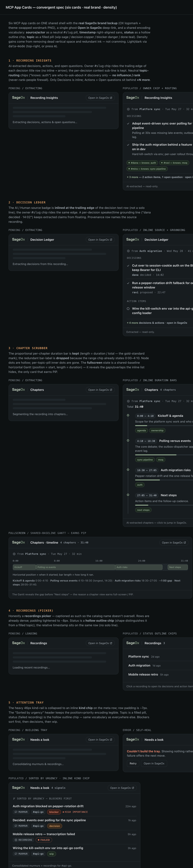193x868 pixels.
Task: Click the auth topic chip
Action: coord(140,485)
